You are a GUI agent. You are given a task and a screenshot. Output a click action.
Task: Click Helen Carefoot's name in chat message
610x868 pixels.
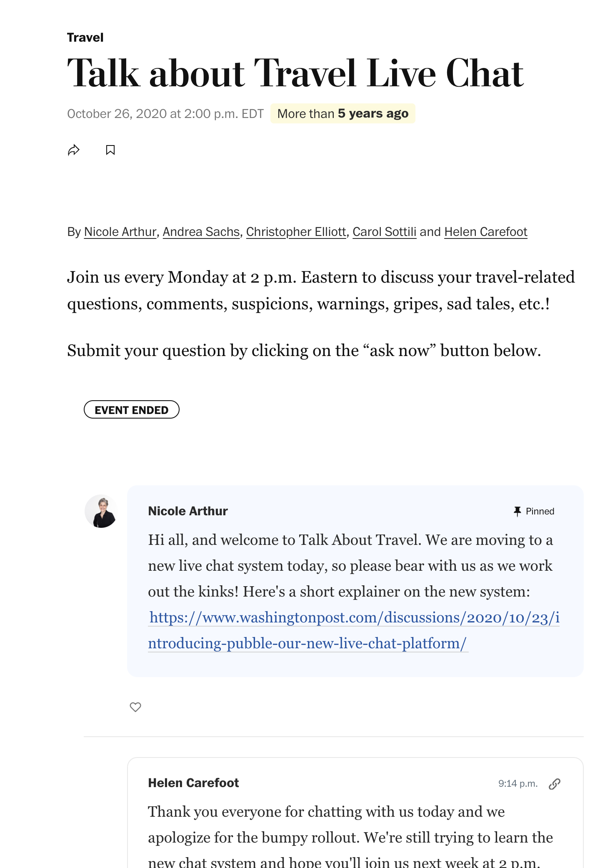pos(193,783)
